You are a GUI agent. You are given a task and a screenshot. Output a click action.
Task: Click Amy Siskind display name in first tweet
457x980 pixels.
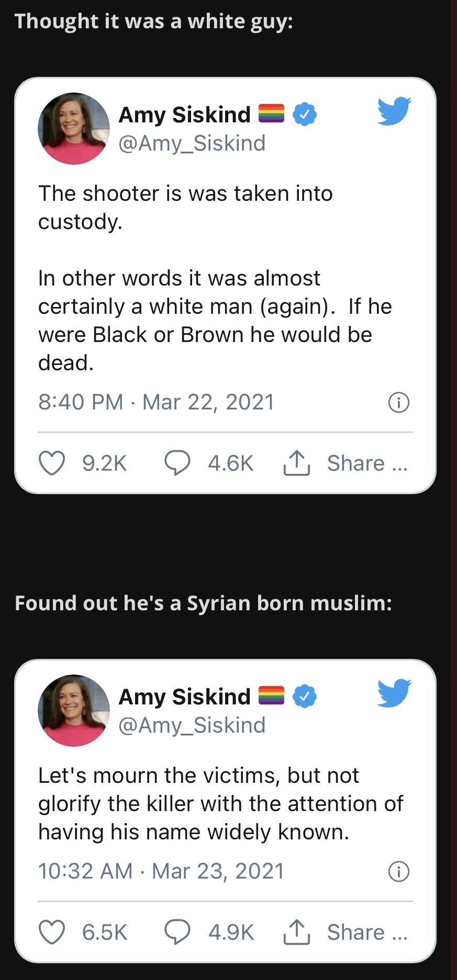[185, 115]
